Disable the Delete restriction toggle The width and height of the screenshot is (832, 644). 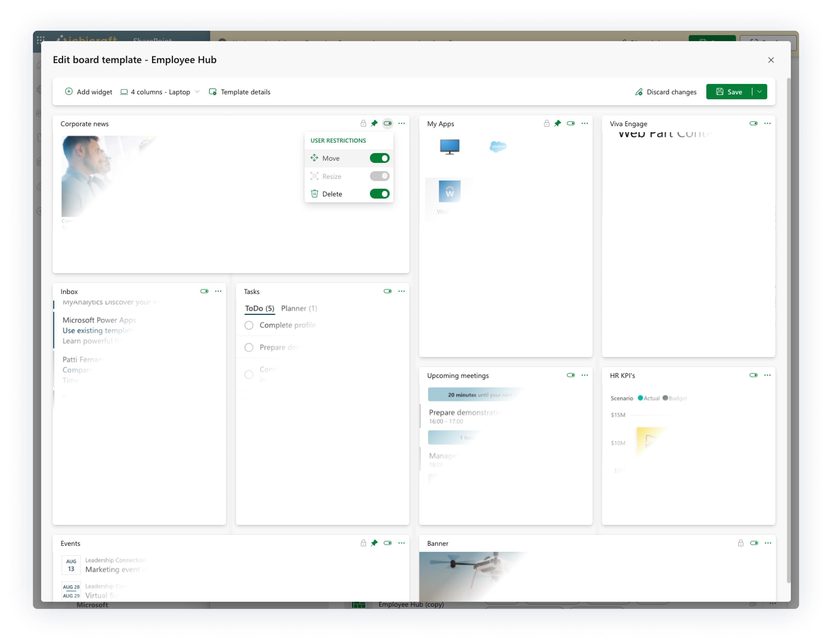click(x=380, y=194)
